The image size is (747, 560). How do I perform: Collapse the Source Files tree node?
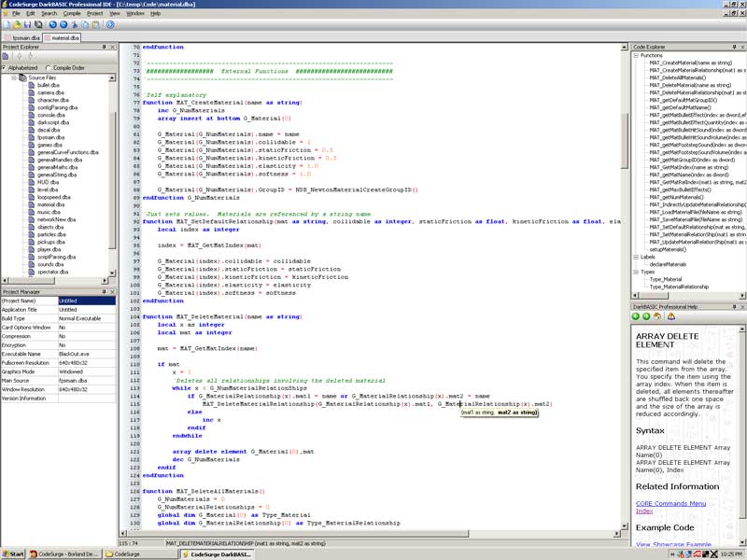click(14, 77)
